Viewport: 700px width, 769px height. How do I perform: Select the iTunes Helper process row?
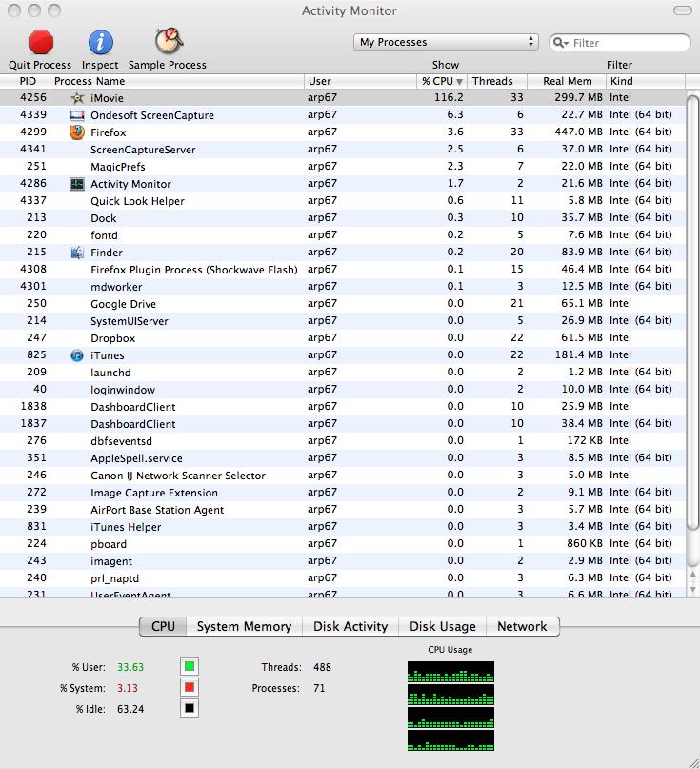point(343,527)
